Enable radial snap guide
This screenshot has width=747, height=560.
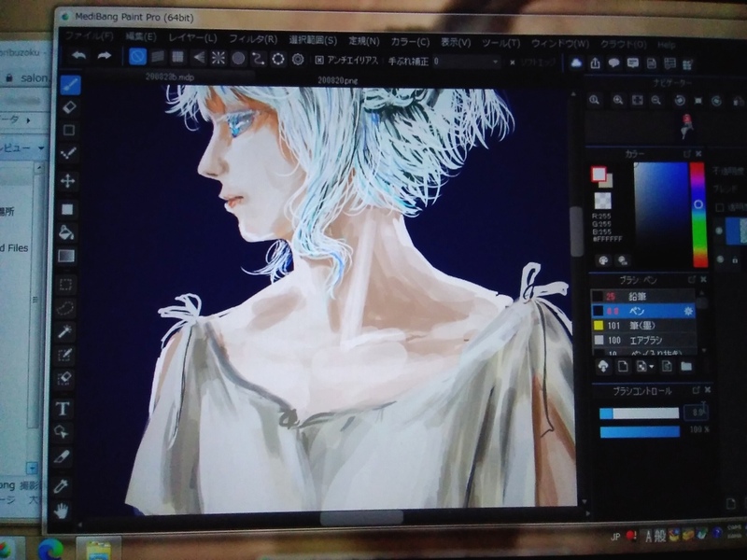218,58
